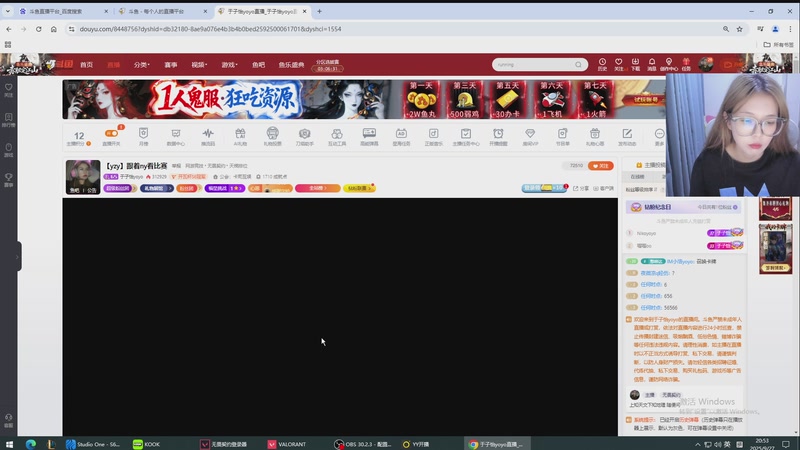Expand the collapsed left sidebar arrow
The width and height of the screenshot is (800, 450).
tap(17, 257)
